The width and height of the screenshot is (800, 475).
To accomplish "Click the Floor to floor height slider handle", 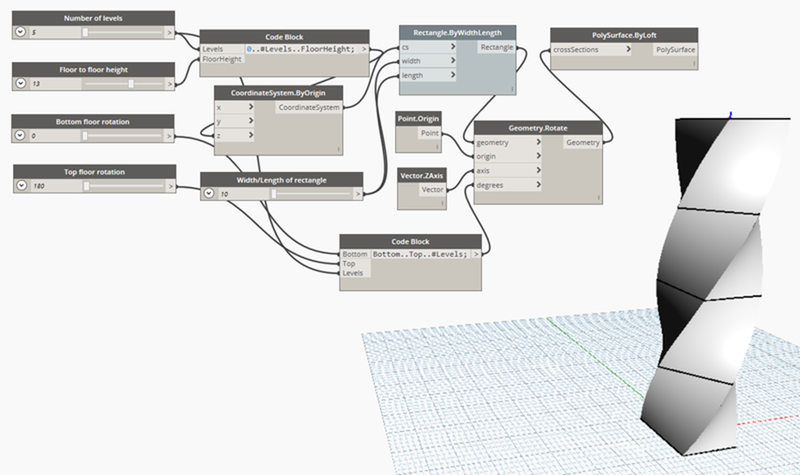I will 131,84.
